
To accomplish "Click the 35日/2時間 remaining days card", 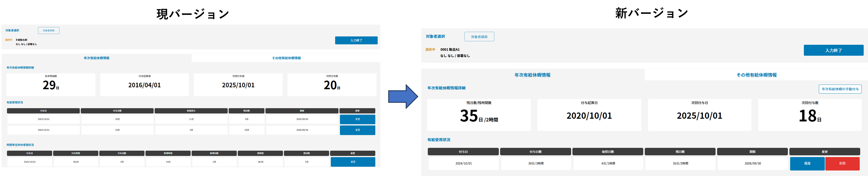I will point(479,115).
